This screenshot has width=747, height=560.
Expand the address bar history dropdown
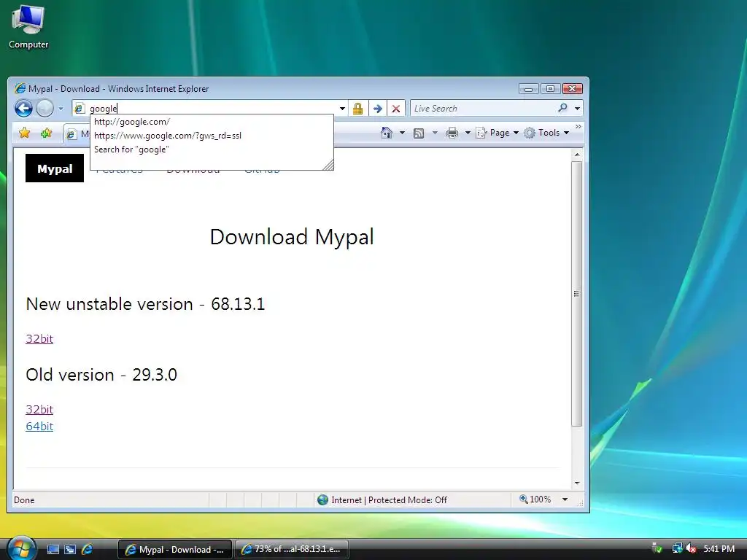pos(342,109)
